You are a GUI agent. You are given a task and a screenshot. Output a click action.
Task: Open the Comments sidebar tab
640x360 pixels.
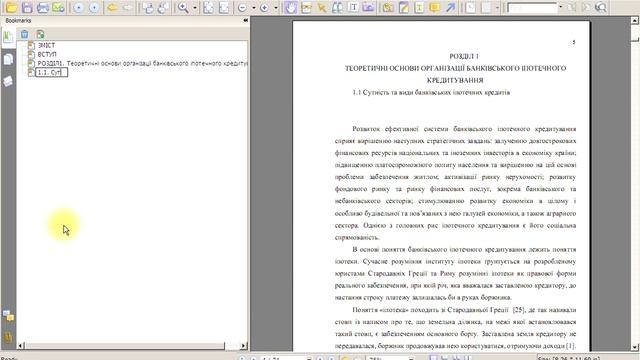8,315
